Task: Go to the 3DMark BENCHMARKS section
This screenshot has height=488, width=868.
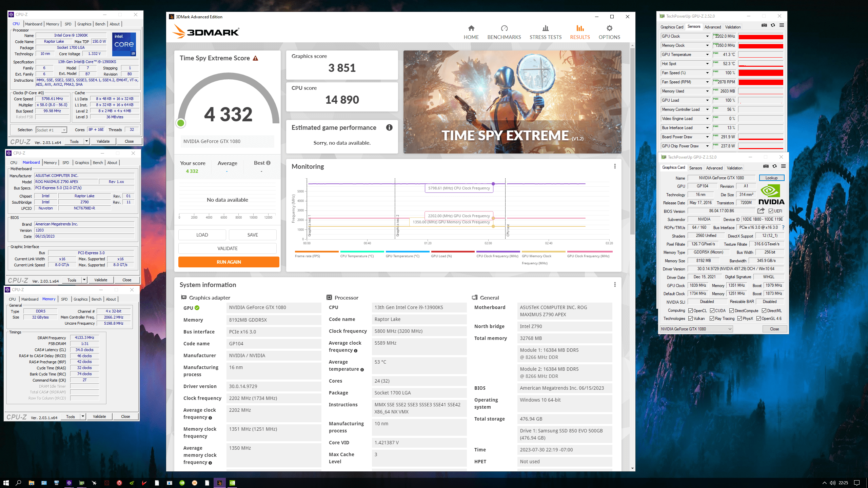Action: 504,33
